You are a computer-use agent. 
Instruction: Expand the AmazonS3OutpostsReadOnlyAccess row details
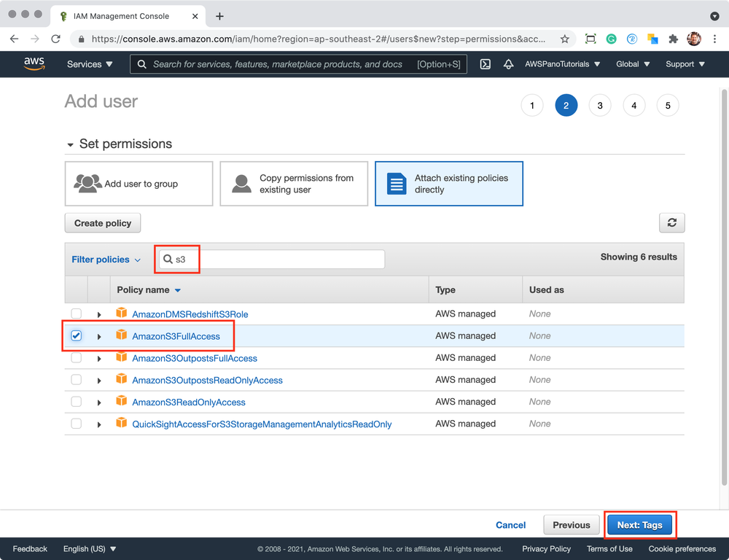pos(99,381)
